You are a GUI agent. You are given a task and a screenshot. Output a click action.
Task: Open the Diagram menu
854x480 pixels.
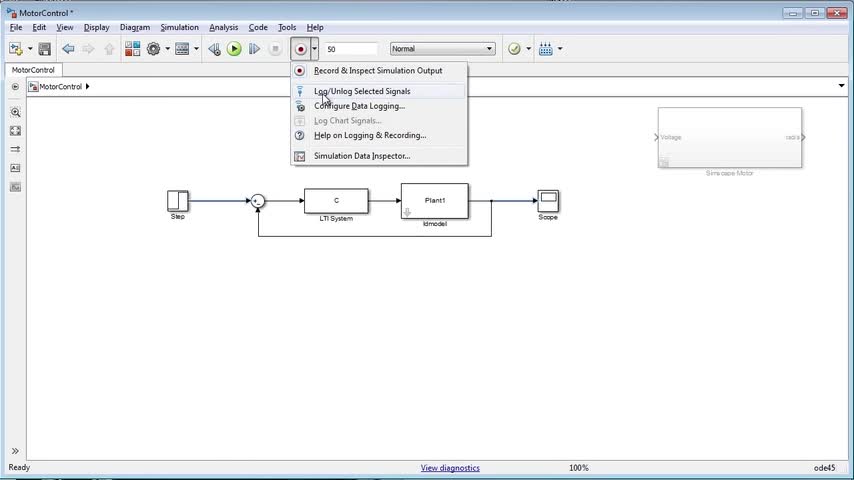click(135, 27)
